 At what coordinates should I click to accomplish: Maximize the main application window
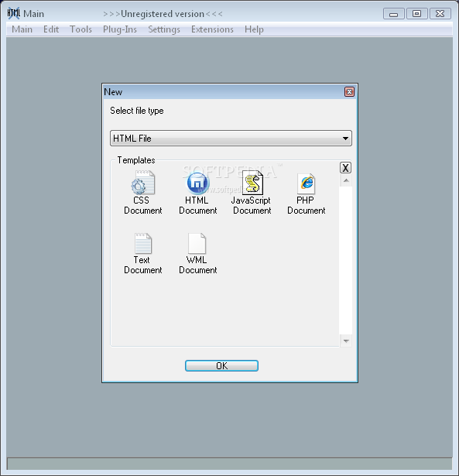416,14
